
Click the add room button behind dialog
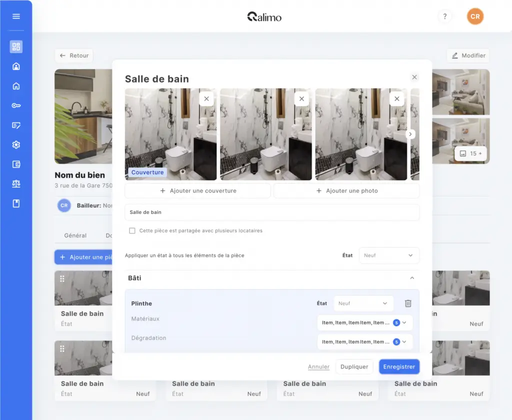pos(83,257)
